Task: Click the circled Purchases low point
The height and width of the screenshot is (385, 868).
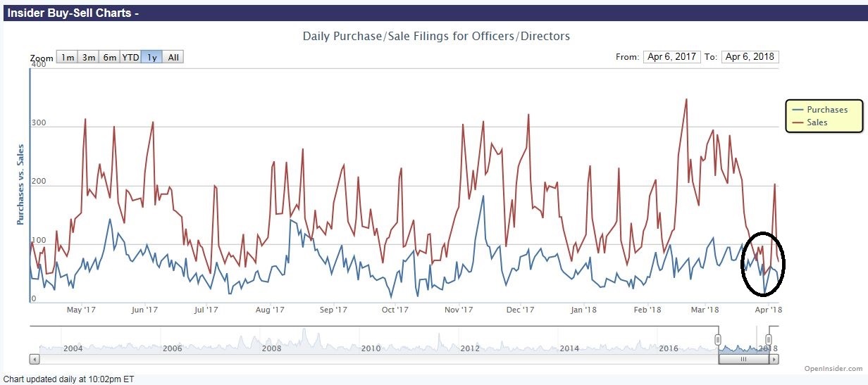Action: [764, 293]
